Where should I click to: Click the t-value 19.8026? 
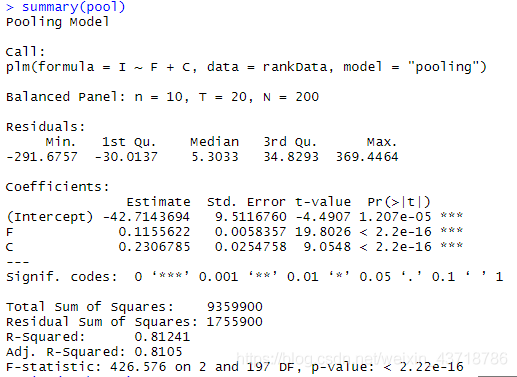323,232
